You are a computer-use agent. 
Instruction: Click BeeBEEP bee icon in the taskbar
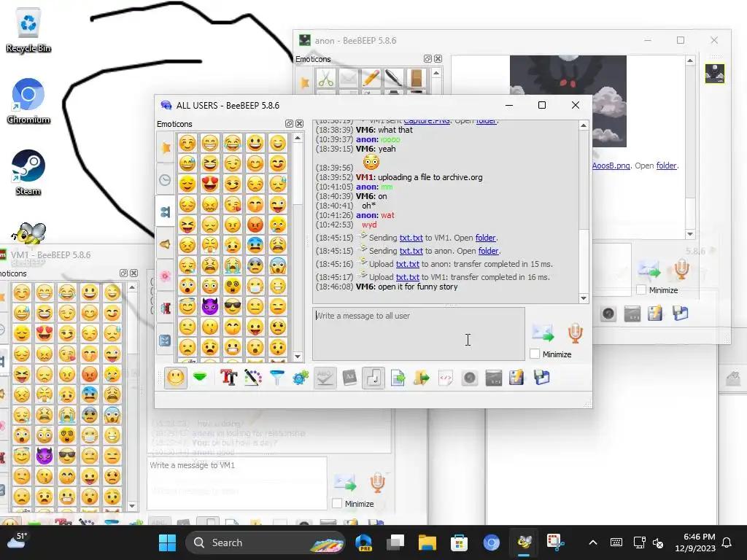tap(524, 542)
